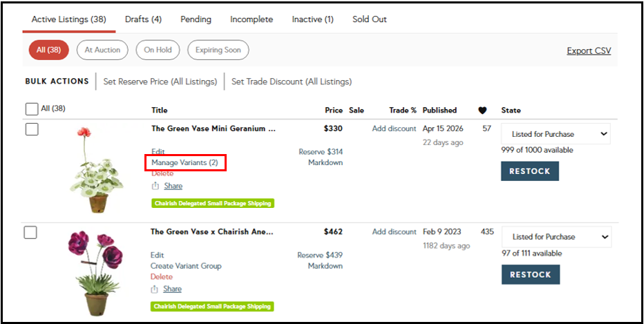644x324 pixels.
Task: Click the '999 of 1000 available' text
Action: click(x=537, y=151)
